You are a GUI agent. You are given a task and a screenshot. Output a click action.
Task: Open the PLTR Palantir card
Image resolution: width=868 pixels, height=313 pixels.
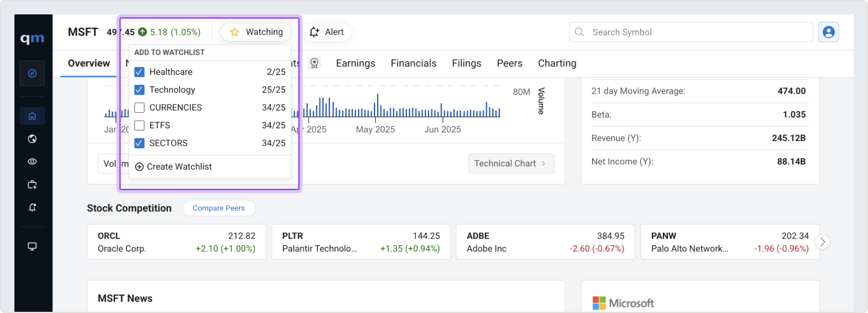coord(361,242)
